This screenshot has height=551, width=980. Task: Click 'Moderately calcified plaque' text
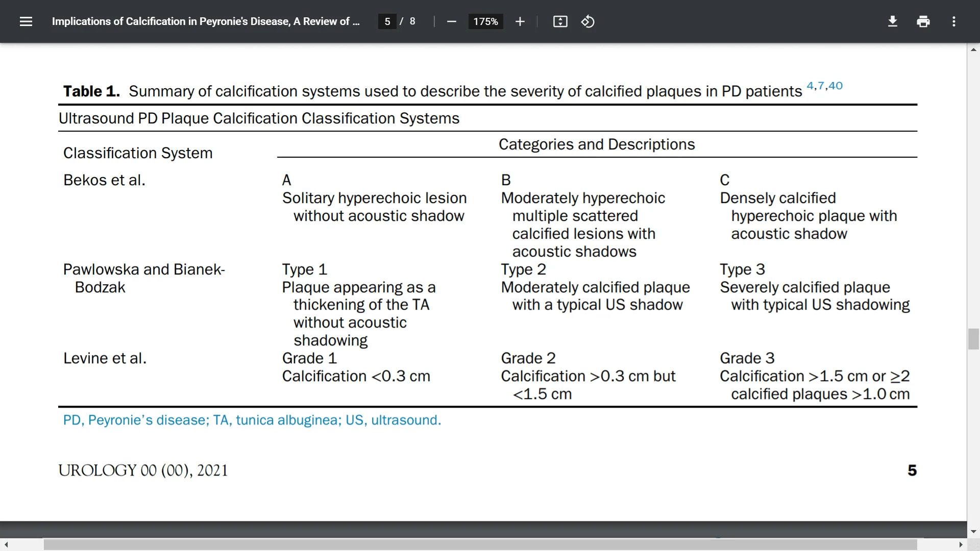coord(595,287)
